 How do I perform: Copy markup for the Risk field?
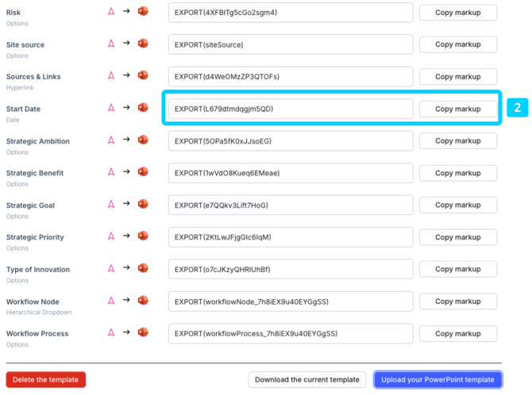(x=458, y=13)
